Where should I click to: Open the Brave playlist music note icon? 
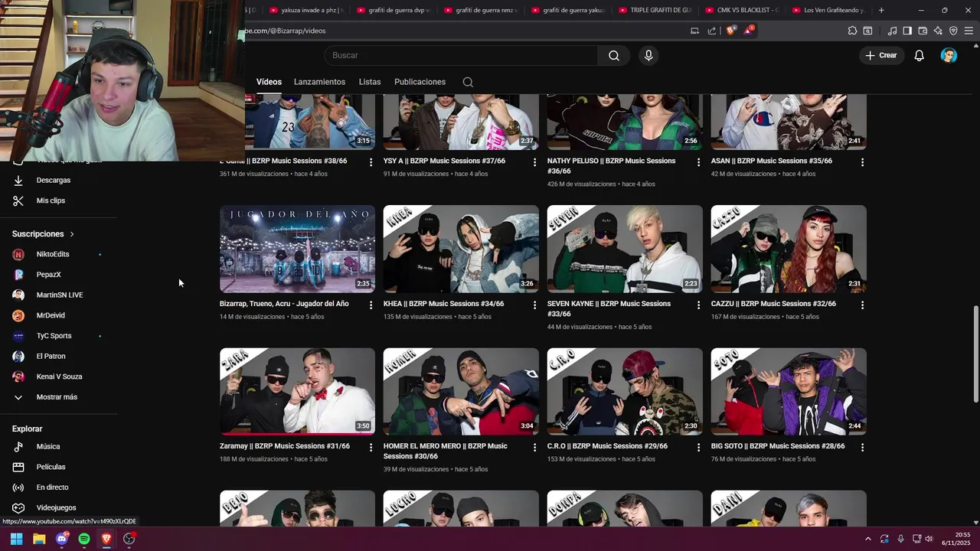(892, 31)
